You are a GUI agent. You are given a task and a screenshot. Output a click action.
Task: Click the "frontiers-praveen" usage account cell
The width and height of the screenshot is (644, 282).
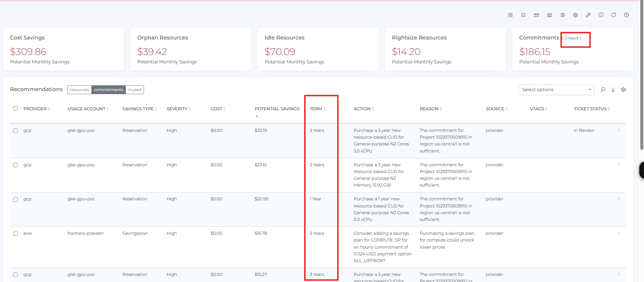86,233
